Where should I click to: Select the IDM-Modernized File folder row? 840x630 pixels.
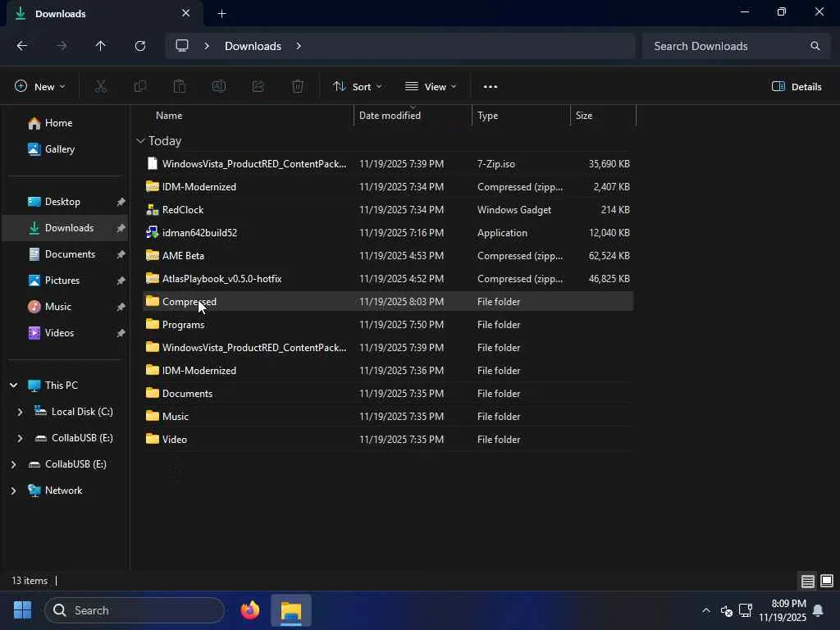point(388,371)
